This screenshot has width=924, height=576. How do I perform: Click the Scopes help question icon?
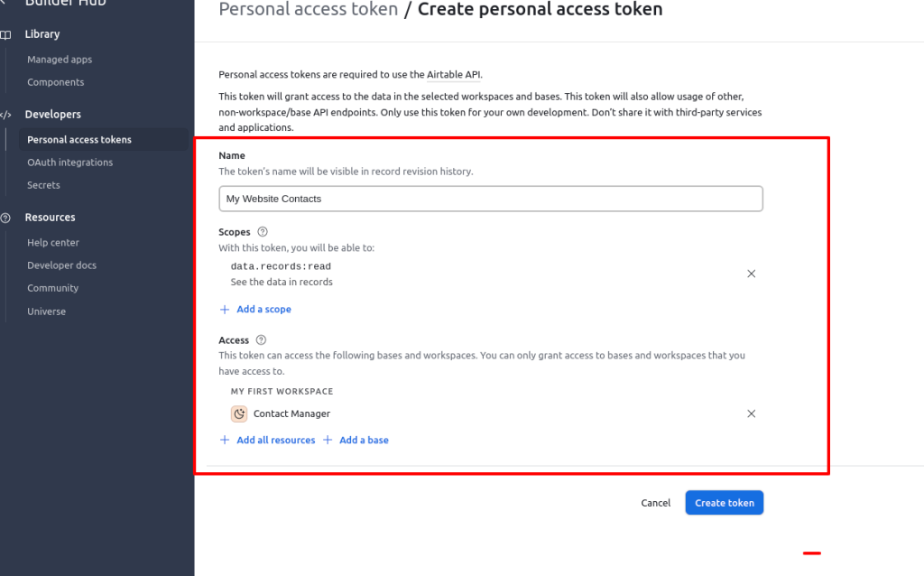[263, 232]
